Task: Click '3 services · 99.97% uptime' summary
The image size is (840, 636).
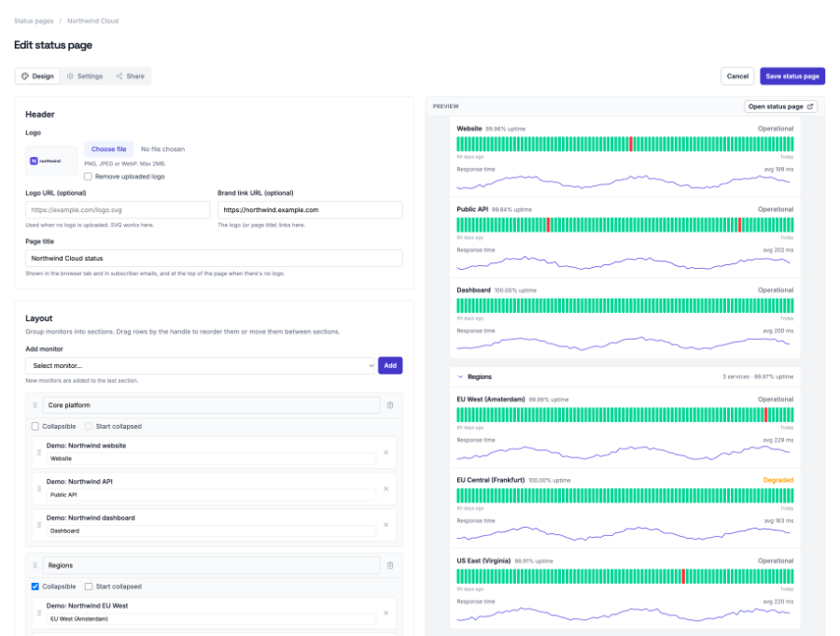Action: point(758,377)
